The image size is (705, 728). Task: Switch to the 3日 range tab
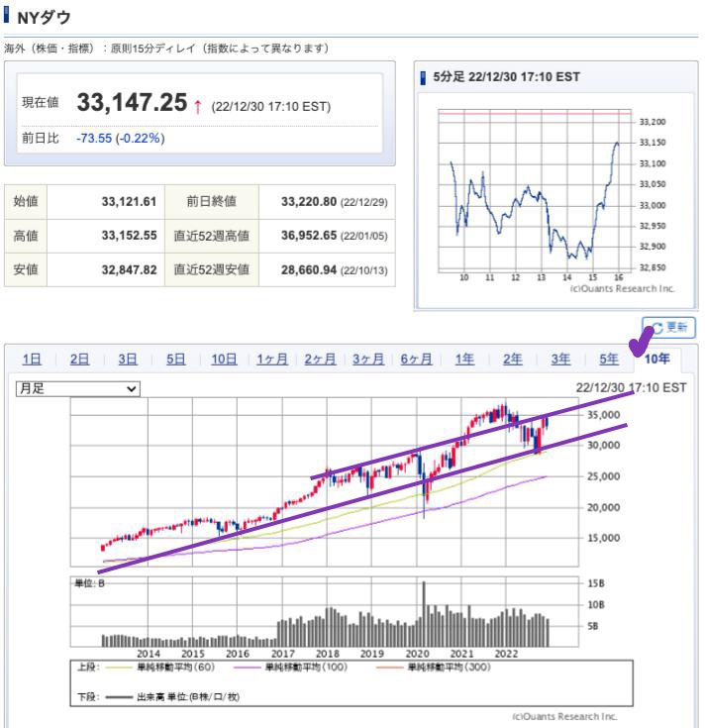[127, 359]
